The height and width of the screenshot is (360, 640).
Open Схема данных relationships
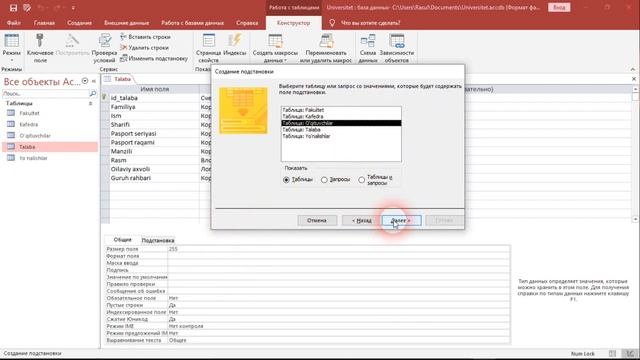(x=368, y=48)
